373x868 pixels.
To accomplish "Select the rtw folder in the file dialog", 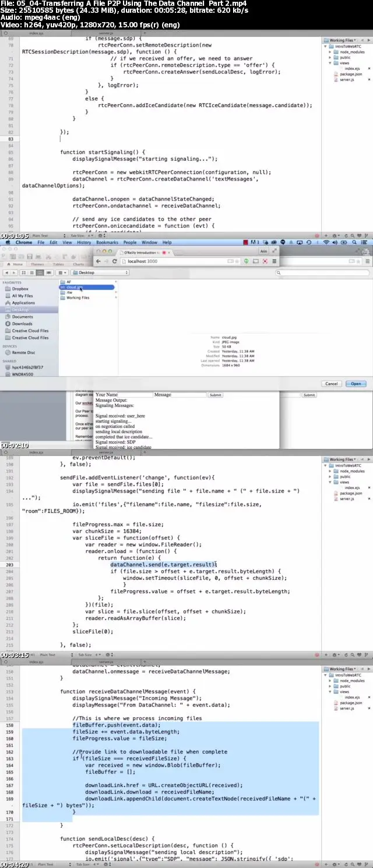I will pos(69,292).
